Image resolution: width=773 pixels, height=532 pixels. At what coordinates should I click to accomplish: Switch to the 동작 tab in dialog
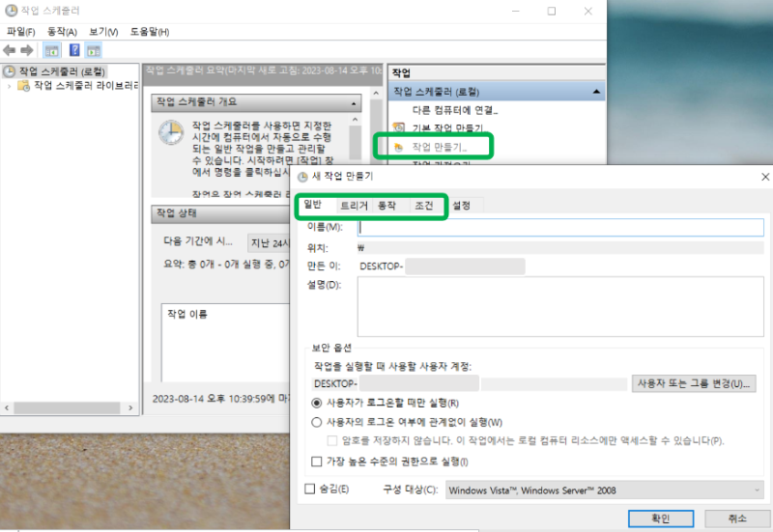(387, 206)
